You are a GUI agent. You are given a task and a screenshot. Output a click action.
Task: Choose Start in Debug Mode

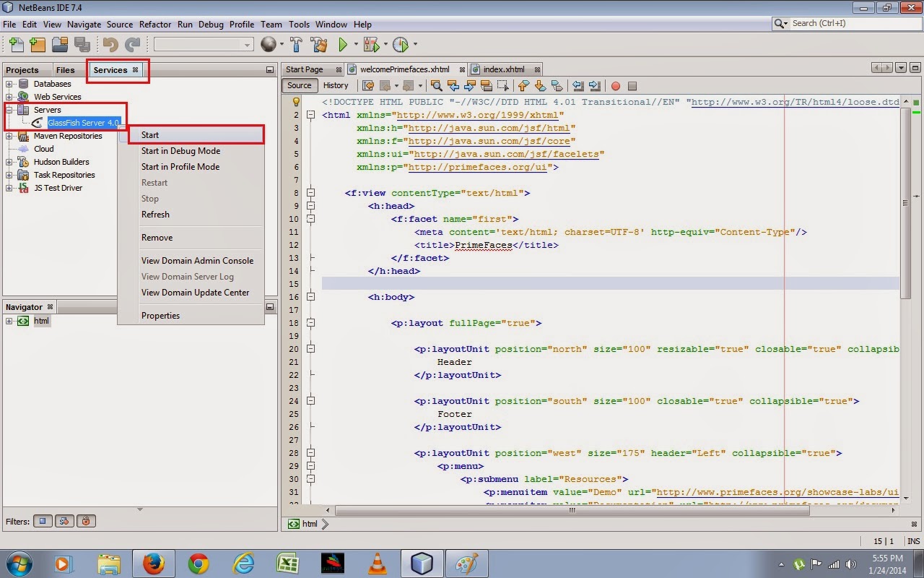[x=191, y=151]
